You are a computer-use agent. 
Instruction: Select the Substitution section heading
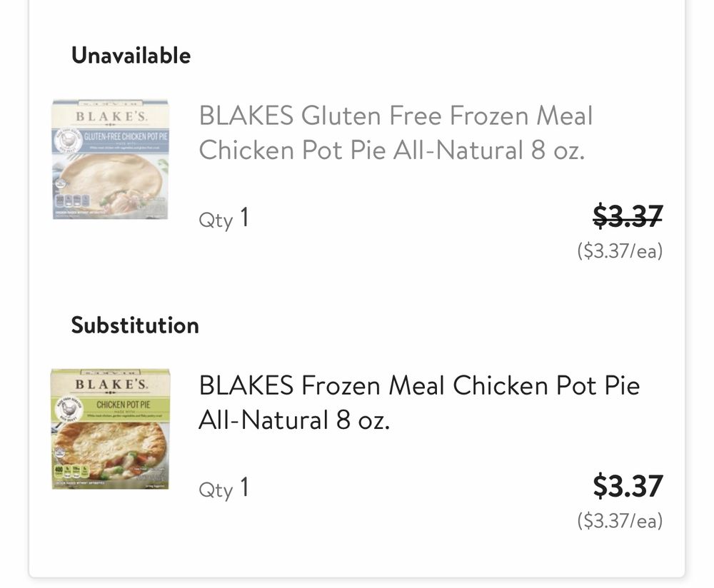click(135, 325)
